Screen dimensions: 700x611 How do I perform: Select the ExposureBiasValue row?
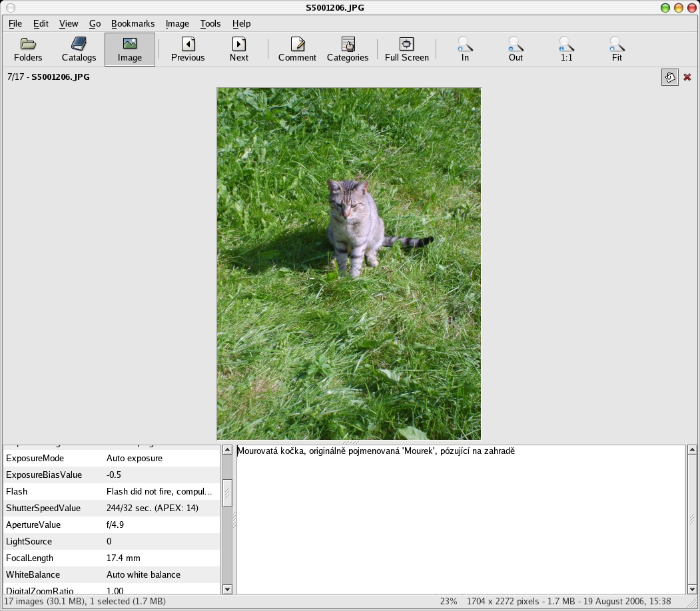(112, 475)
